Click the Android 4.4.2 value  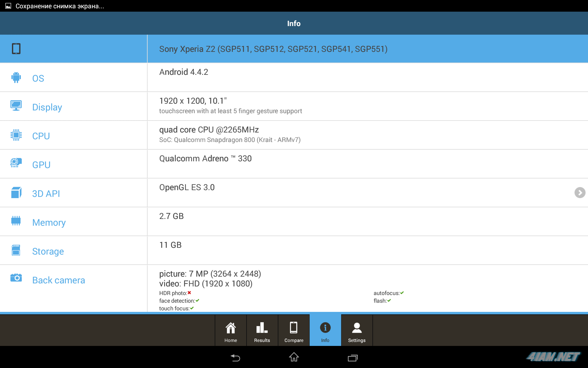[x=184, y=72]
